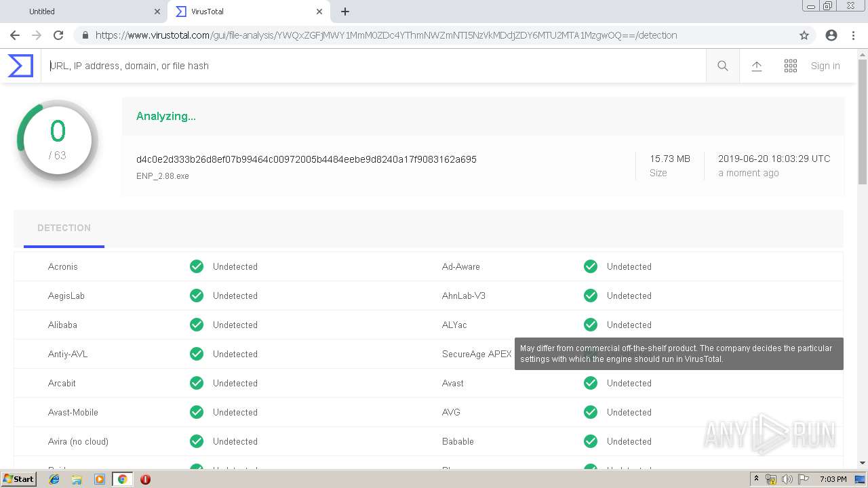868x488 pixels.
Task: Select the DETECTION tab
Action: click(x=64, y=228)
